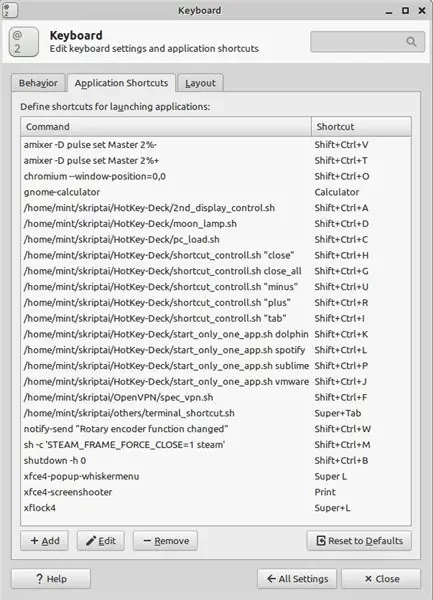Screen dimensions: 433x600
Task: Remove the selected shortcut
Action: coord(166,541)
